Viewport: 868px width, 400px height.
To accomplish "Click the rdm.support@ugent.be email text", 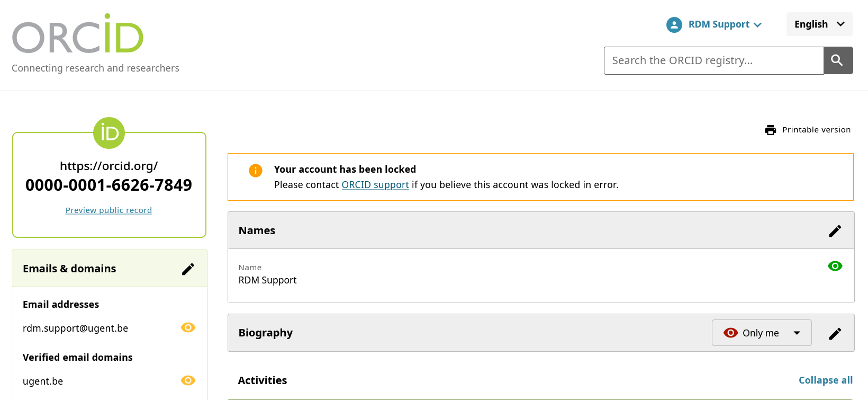I will (x=75, y=328).
